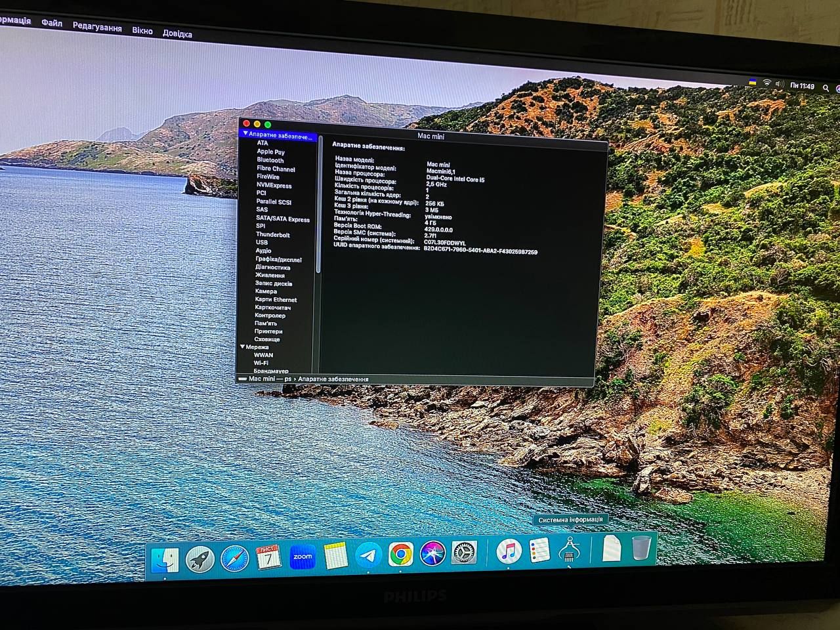
Task: Open the Редагування menu
Action: tap(97, 28)
